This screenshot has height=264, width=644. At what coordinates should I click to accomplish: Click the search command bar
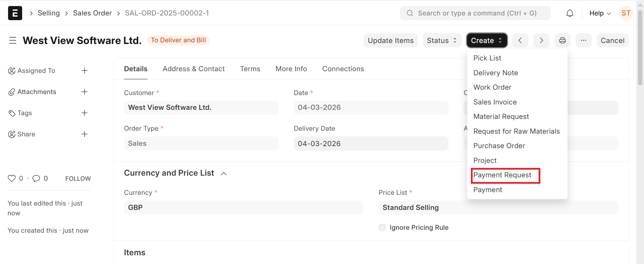[475, 13]
